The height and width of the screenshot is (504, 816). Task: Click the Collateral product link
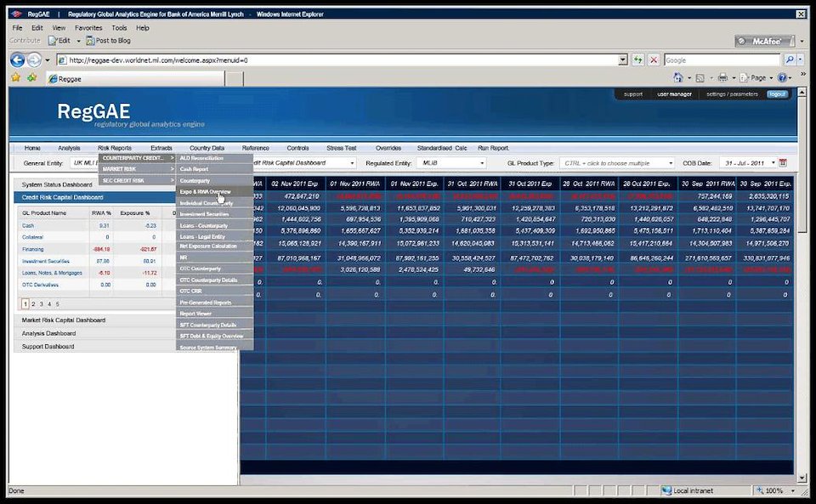click(32, 237)
